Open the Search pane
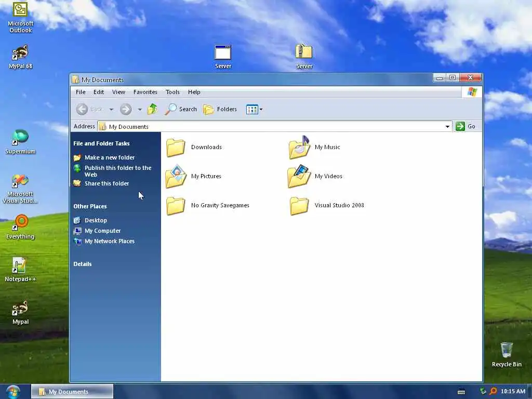The image size is (532, 399). [x=181, y=109]
